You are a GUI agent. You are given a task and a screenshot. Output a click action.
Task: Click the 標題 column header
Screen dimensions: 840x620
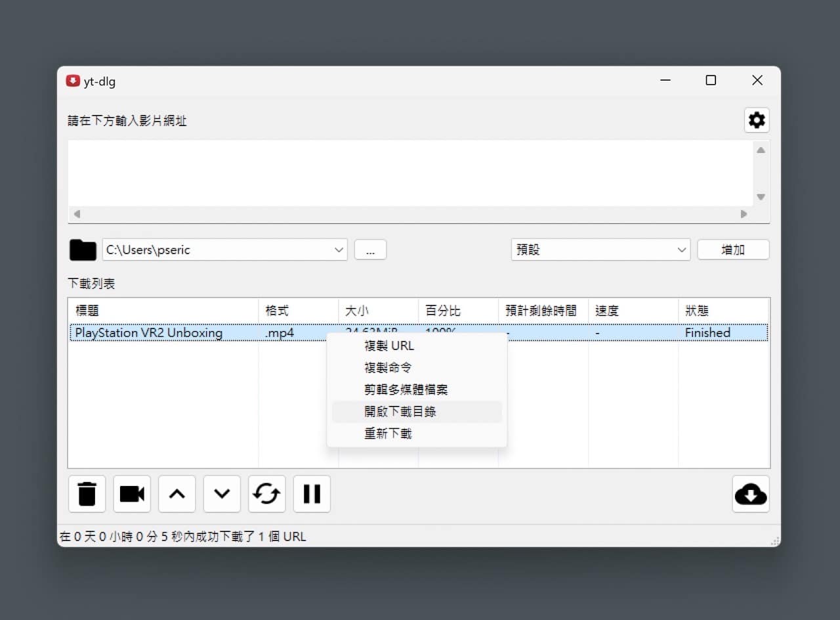point(163,311)
